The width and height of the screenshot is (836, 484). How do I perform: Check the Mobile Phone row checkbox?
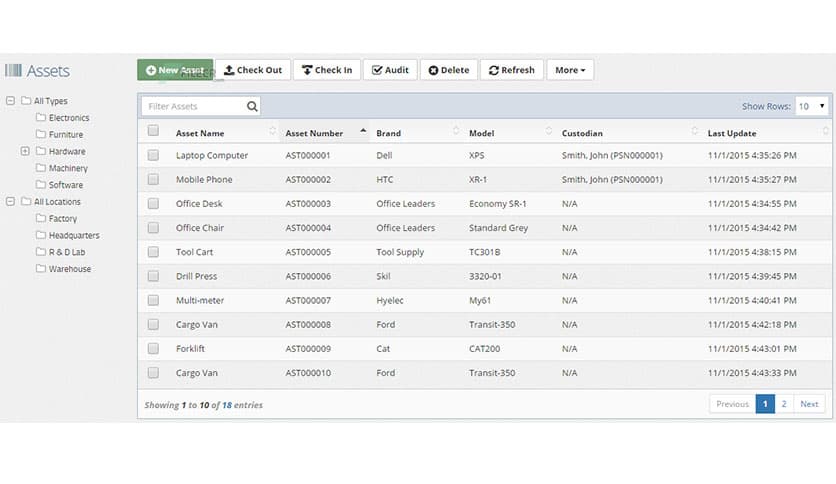[153, 179]
